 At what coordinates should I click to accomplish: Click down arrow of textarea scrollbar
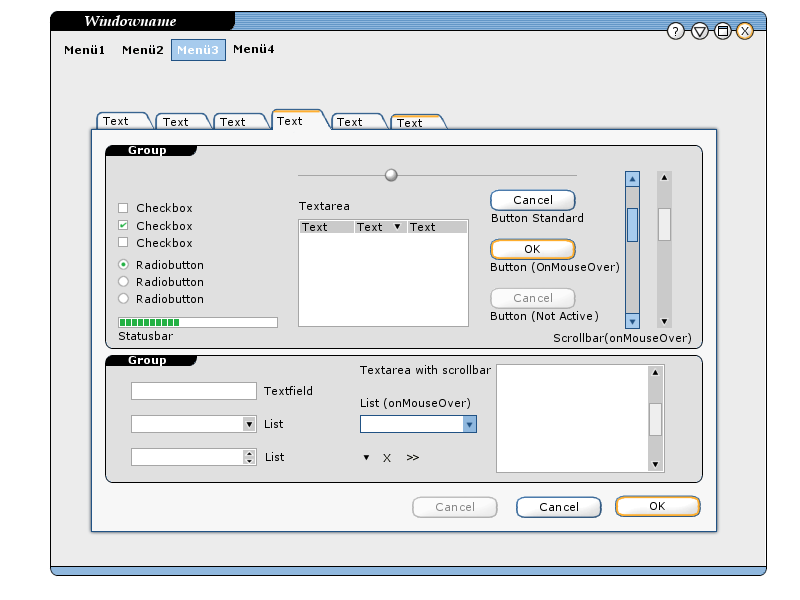[x=655, y=464]
